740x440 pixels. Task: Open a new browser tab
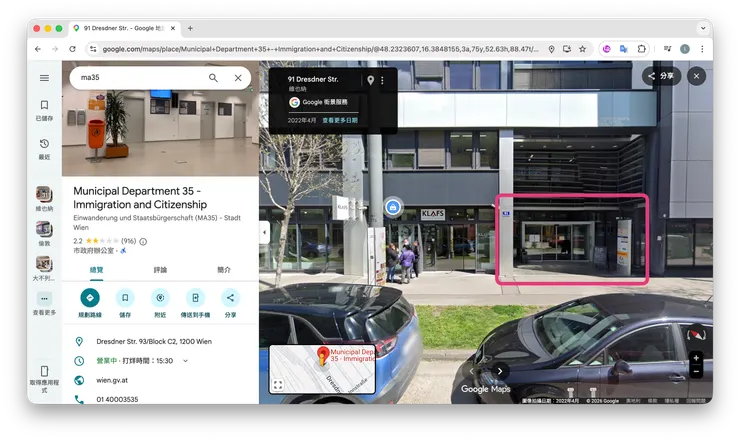point(190,28)
